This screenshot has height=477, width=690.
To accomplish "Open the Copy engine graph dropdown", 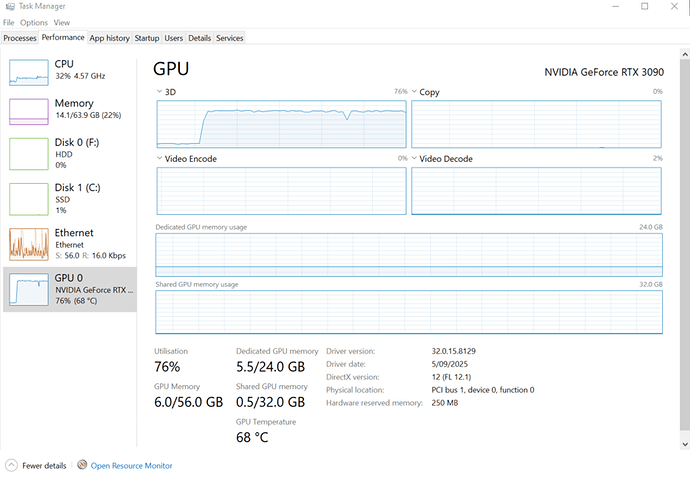I will 415,92.
